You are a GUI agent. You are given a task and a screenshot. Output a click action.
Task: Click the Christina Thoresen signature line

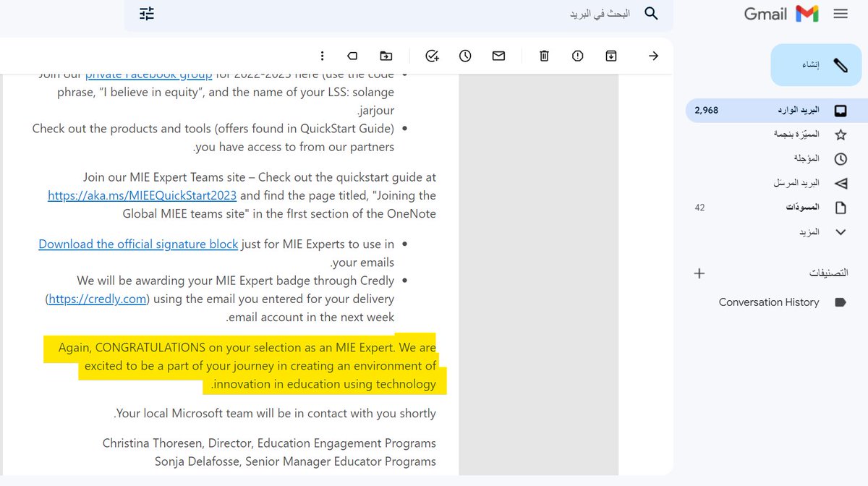pyautogui.click(x=269, y=443)
